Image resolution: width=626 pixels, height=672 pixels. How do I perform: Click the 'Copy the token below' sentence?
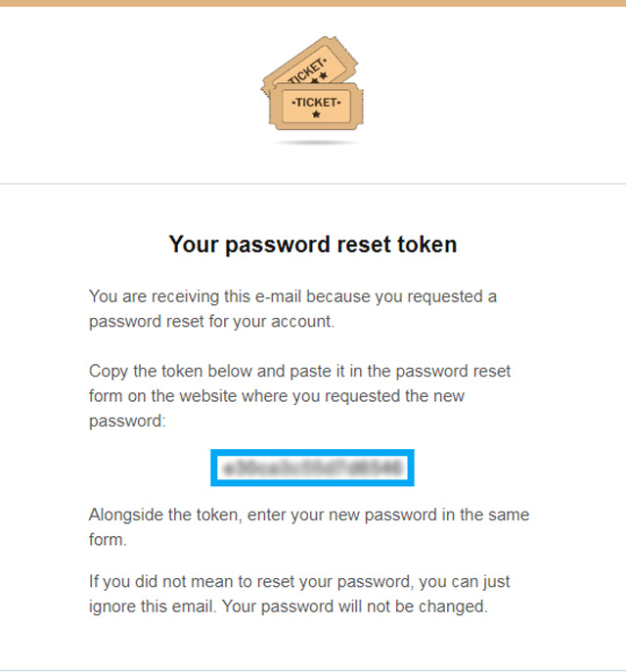coord(299,395)
